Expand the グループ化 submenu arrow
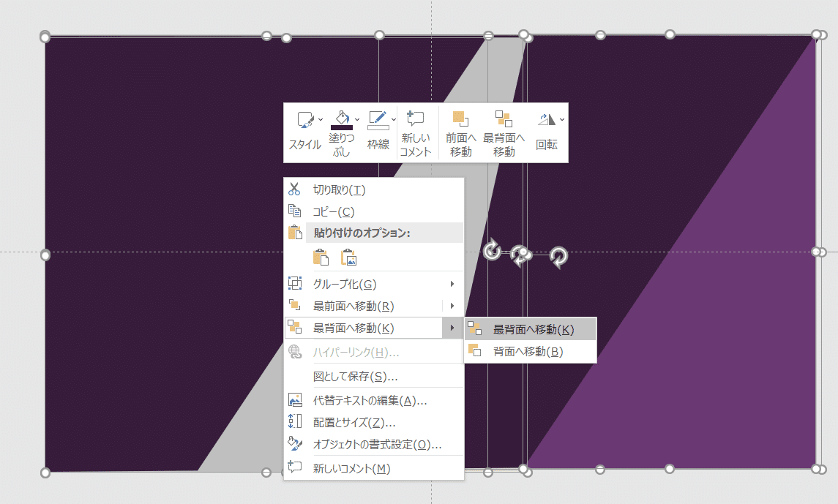The height and width of the screenshot is (504, 838). [x=452, y=284]
